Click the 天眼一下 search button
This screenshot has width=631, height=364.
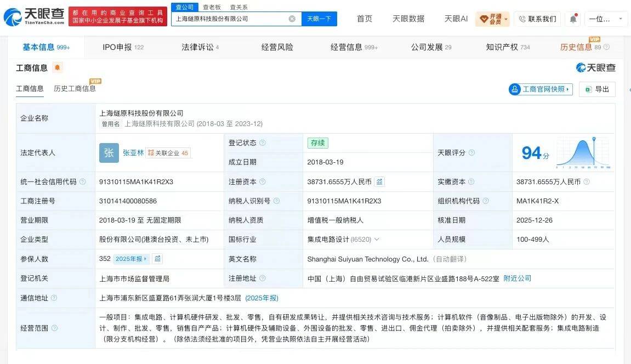pos(319,19)
